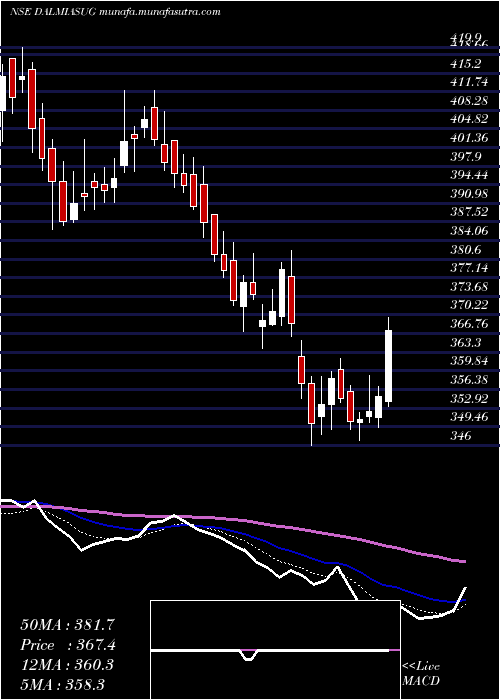
Task: Click the 404.82 price axis label
Action: click(469, 120)
